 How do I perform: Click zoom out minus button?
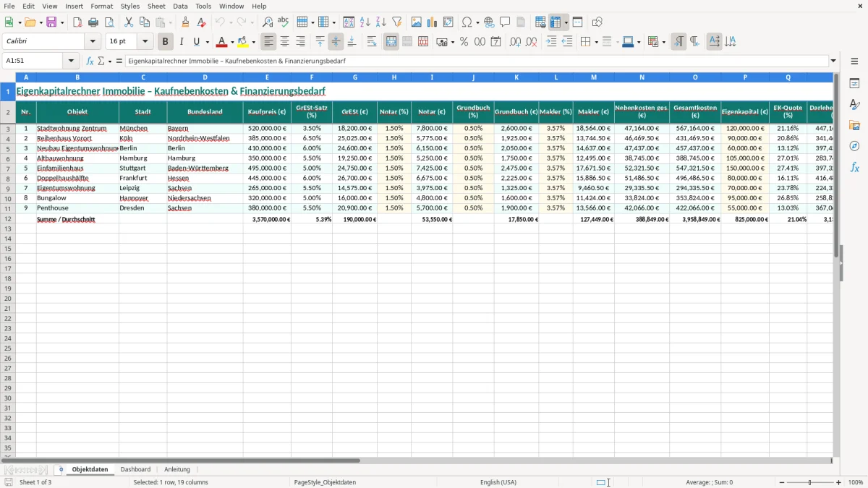781,482
